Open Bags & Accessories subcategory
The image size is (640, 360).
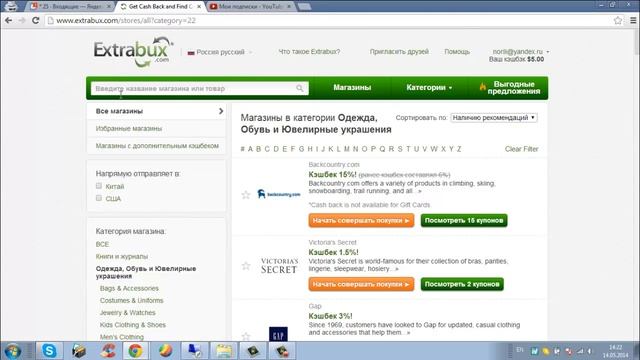(129, 288)
